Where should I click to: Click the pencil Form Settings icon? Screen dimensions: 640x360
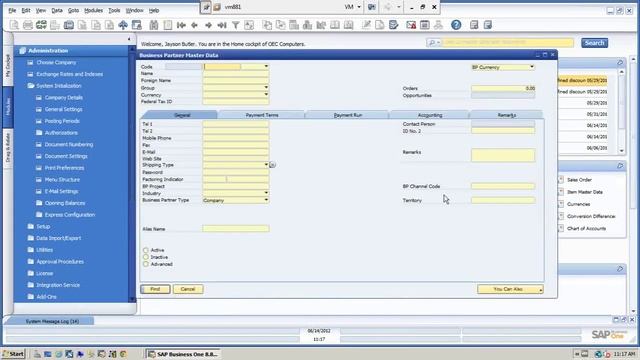[x=366, y=25]
